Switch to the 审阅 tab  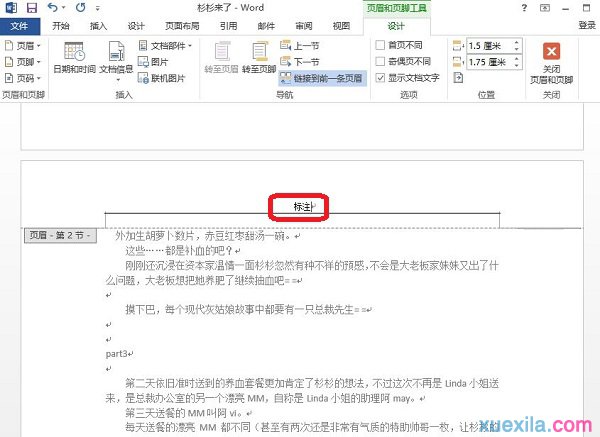304,26
